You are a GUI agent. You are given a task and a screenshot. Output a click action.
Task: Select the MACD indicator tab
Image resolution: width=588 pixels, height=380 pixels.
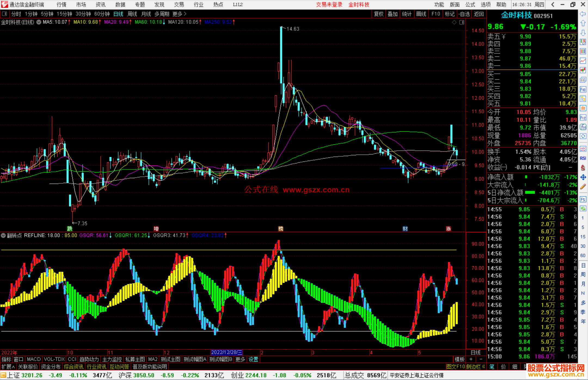[x=34, y=359]
